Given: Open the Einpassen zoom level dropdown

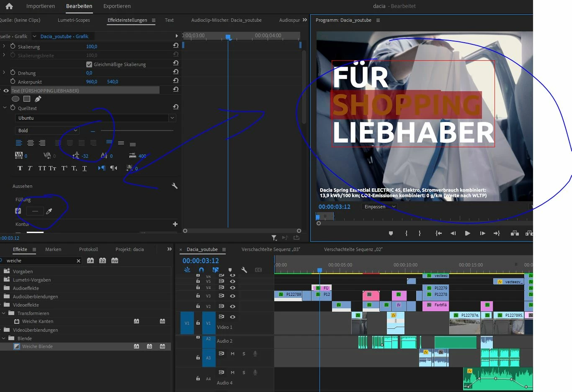Looking at the screenshot, I should (379, 207).
